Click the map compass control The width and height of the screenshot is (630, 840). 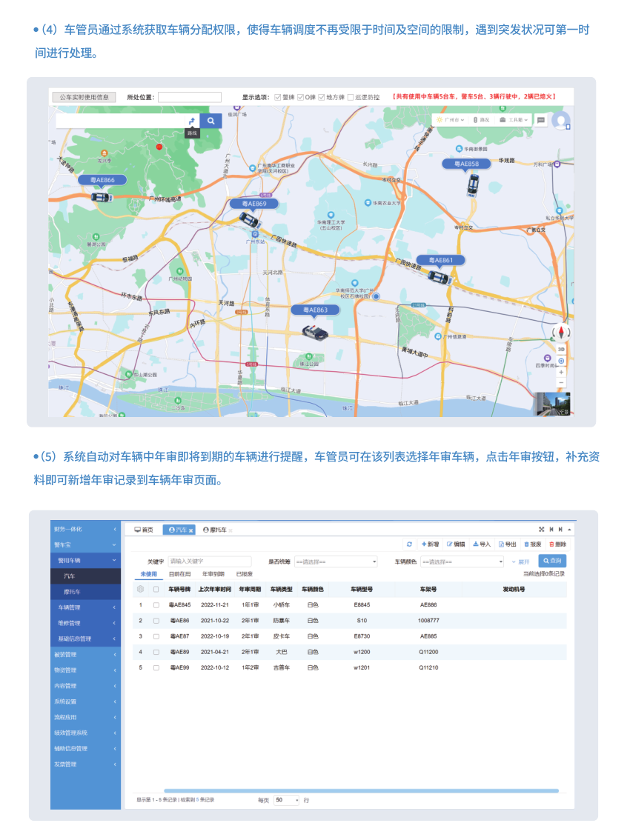click(x=561, y=333)
